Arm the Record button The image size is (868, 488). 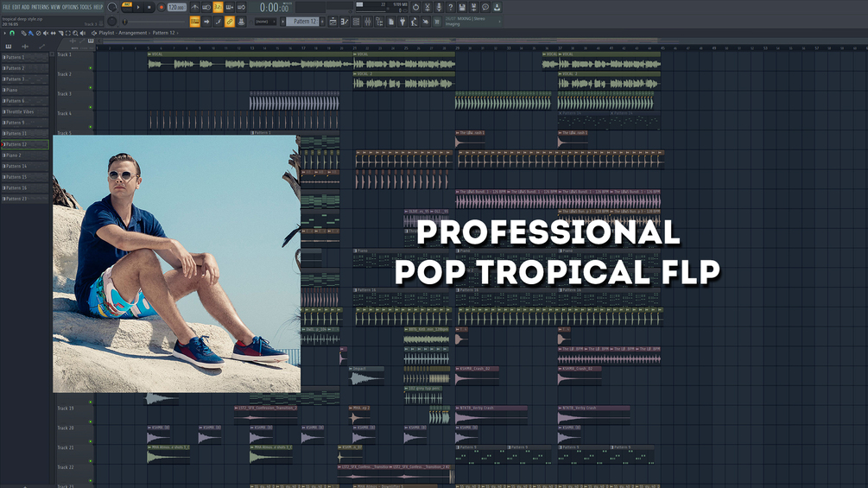tap(162, 7)
